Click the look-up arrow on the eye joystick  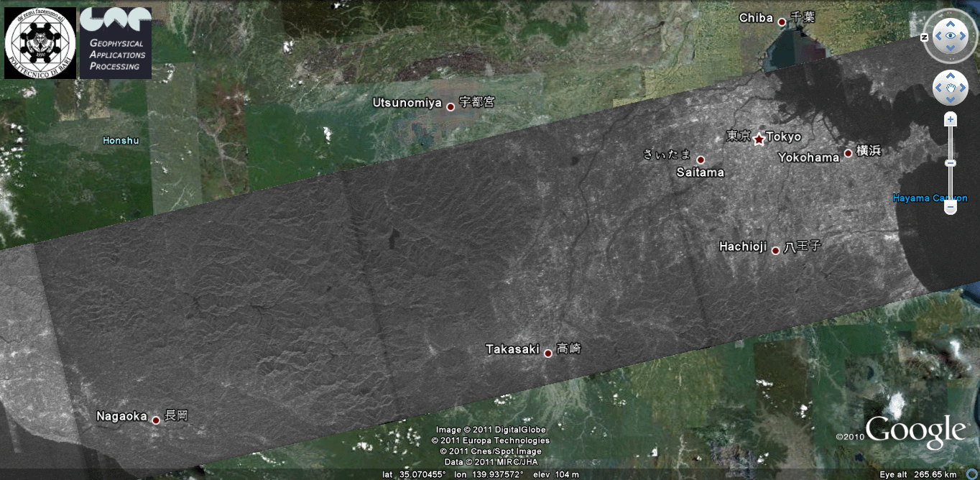[x=950, y=23]
